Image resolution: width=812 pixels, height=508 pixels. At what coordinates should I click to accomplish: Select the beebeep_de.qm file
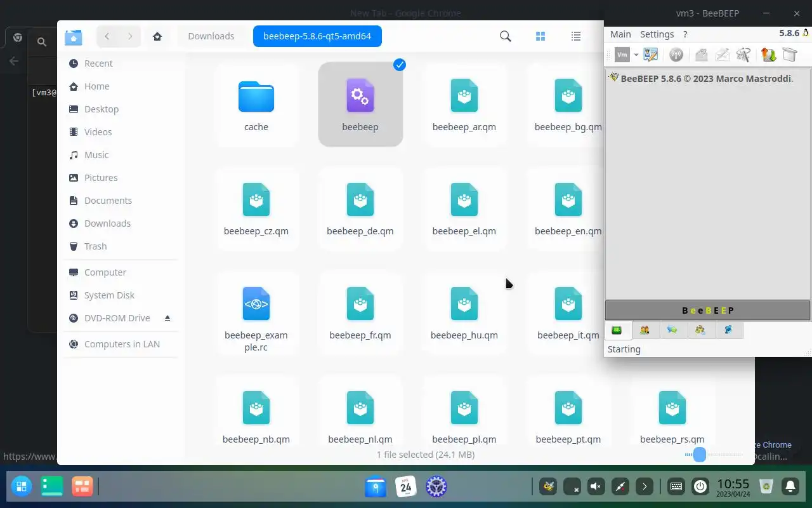pyautogui.click(x=360, y=210)
